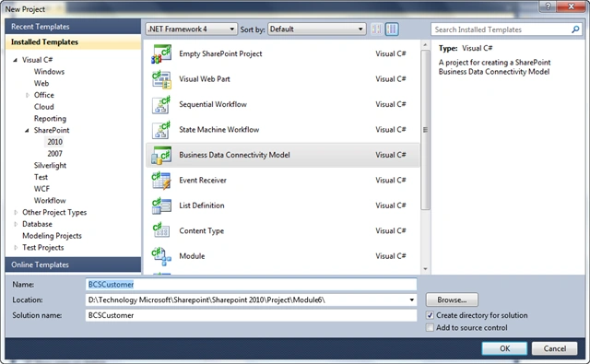The width and height of the screenshot is (590, 364).
Task: Click the Business Data Connectivity Model text
Action: pyautogui.click(x=234, y=155)
